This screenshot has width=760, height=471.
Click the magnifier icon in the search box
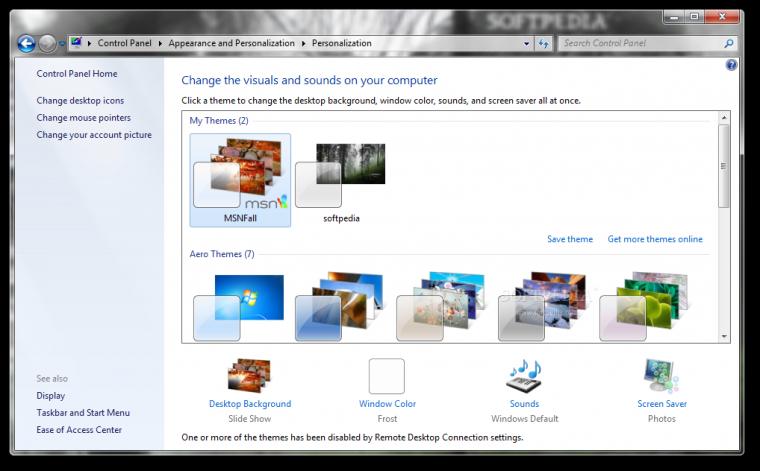[x=729, y=44]
